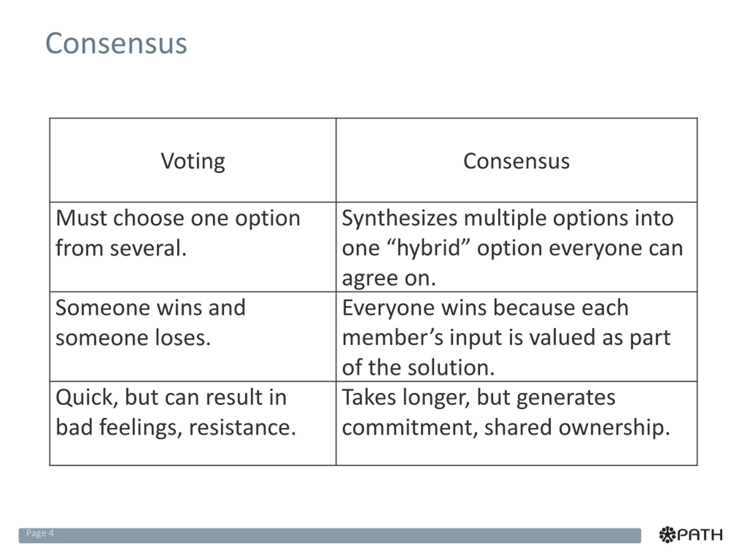This screenshot has width=747, height=560.
Task: Select 'Quick, but can result in' cell
Action: pyautogui.click(x=193, y=423)
